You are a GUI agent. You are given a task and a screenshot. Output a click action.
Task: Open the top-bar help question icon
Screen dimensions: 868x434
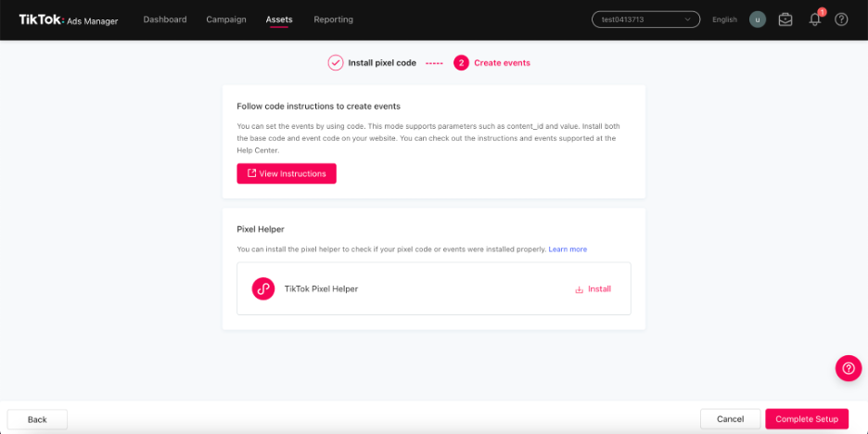pyautogui.click(x=841, y=19)
